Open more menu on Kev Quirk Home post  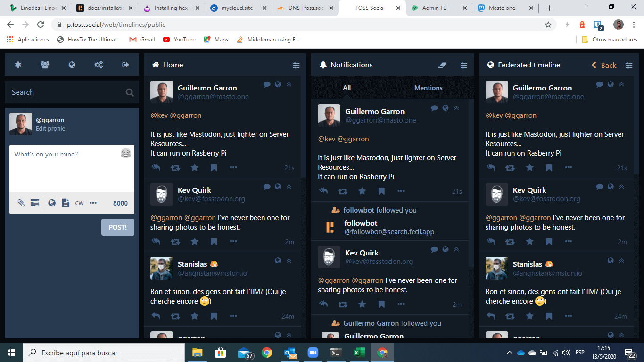point(233,241)
